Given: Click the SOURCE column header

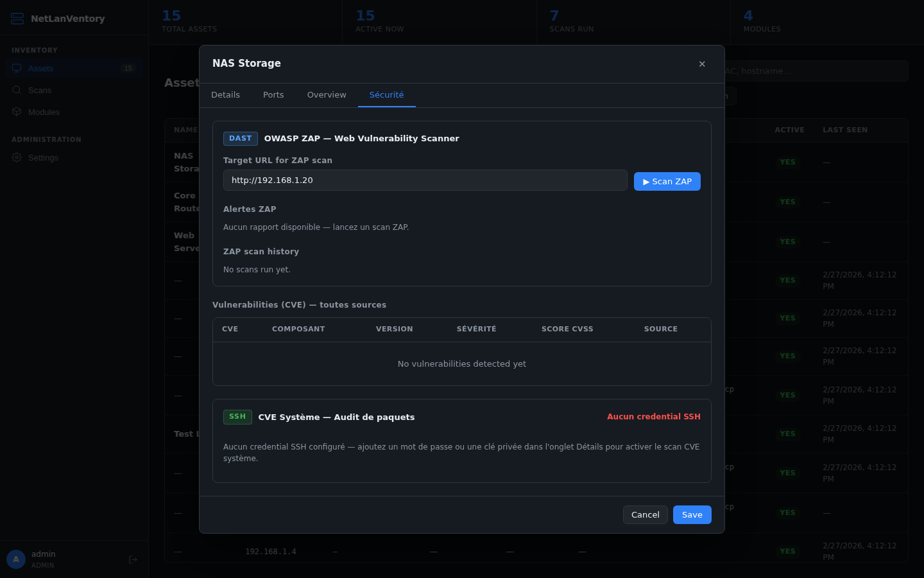Looking at the screenshot, I should tap(661, 329).
